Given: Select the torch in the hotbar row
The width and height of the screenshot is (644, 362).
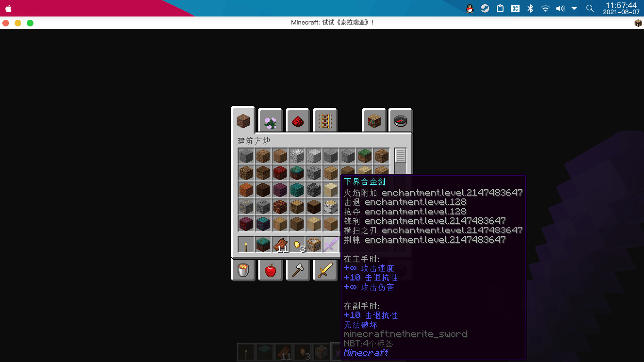Looking at the screenshot, I should [x=246, y=245].
